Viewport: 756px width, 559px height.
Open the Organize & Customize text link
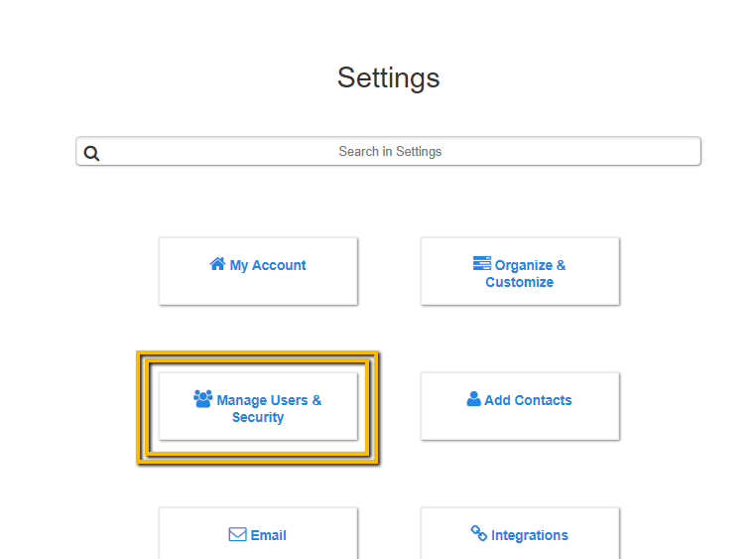(530, 266)
